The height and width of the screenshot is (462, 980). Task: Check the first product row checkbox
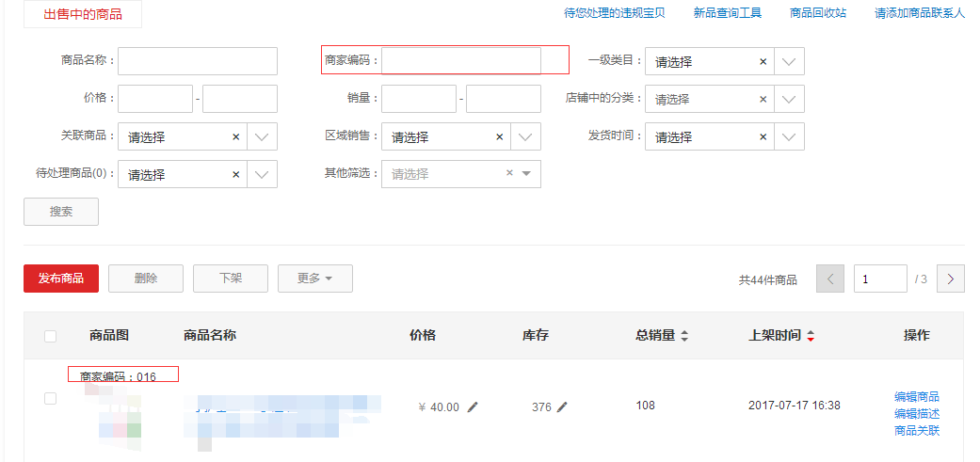51,399
